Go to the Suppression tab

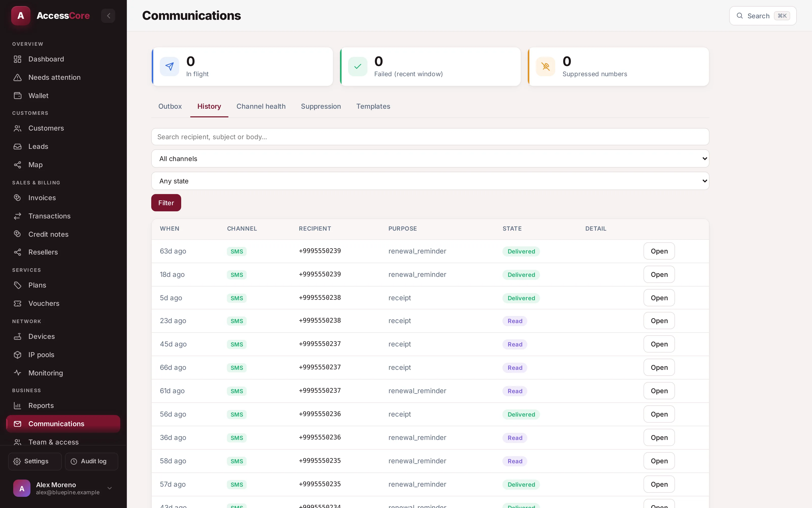[x=321, y=106]
